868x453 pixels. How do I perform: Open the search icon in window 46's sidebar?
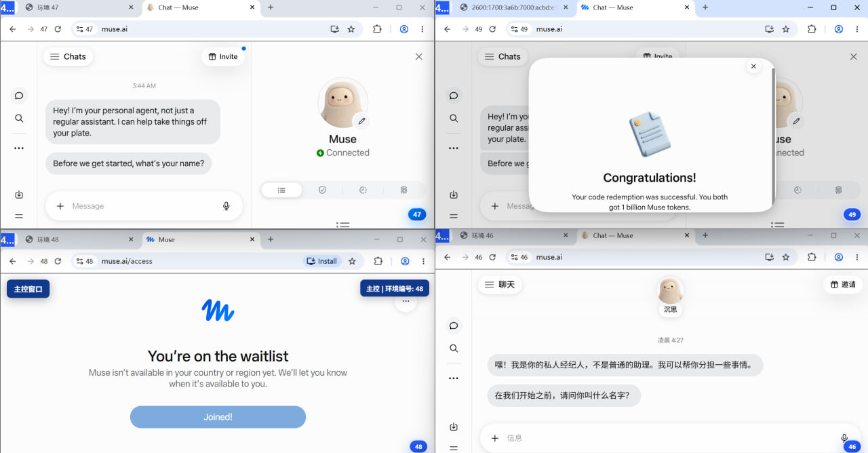(454, 349)
